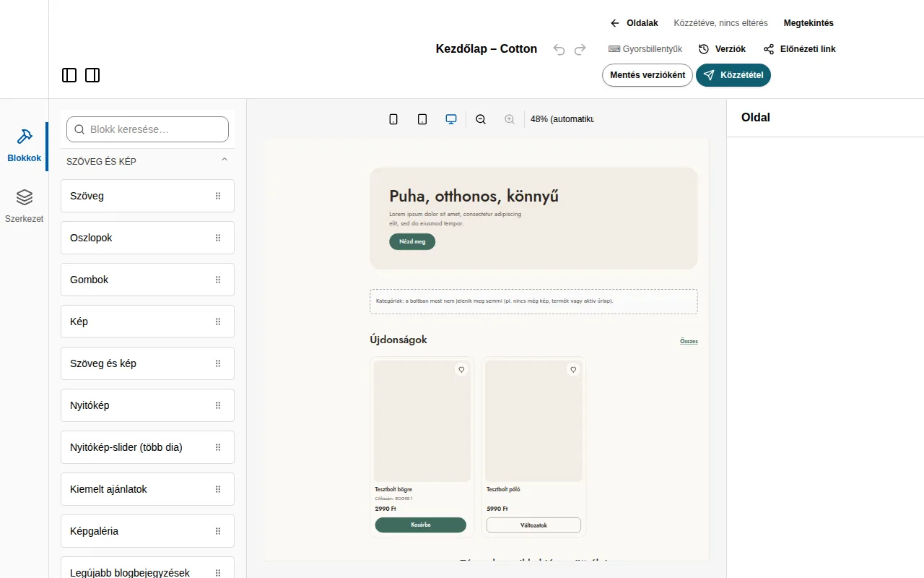
Task: Click the Összes link beside Újdonságok
Action: 689,341
